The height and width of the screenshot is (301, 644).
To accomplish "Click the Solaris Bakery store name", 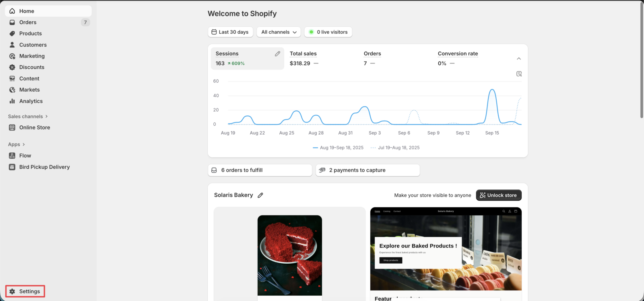I will click(x=233, y=195).
